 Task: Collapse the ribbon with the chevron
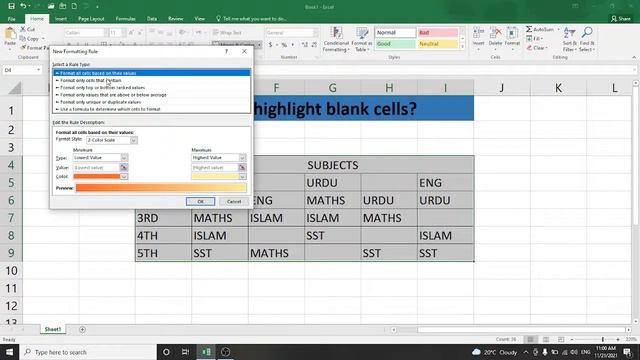[x=634, y=57]
